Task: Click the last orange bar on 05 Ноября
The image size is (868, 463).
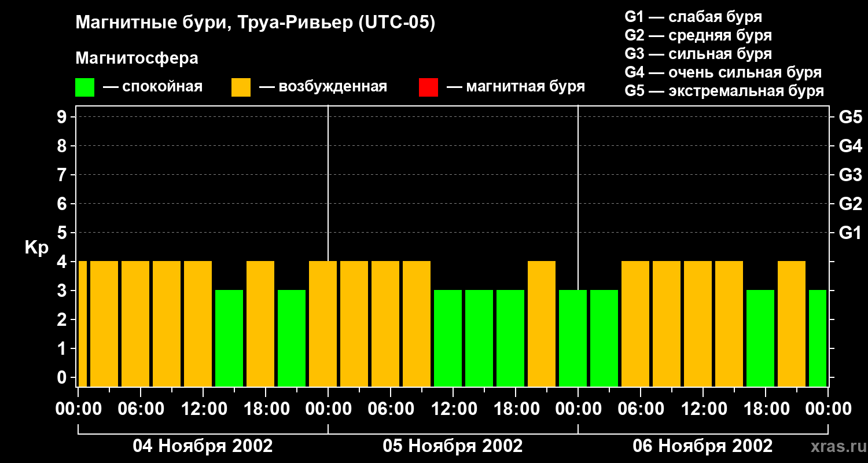Action: tap(542, 324)
